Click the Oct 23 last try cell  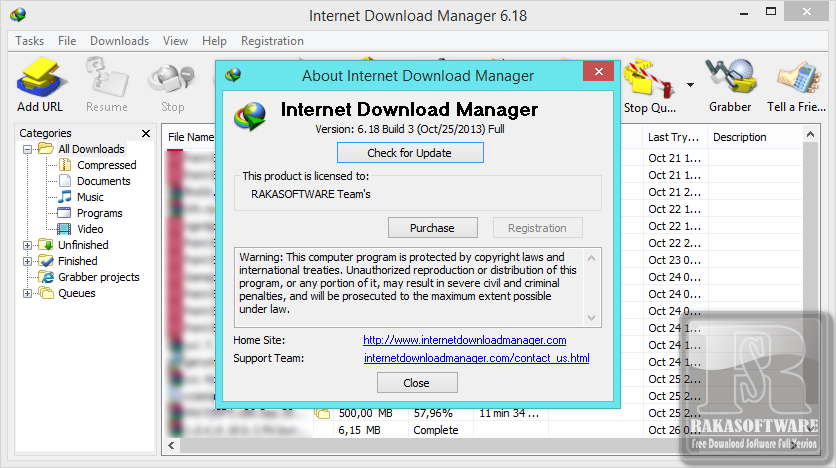[674, 260]
